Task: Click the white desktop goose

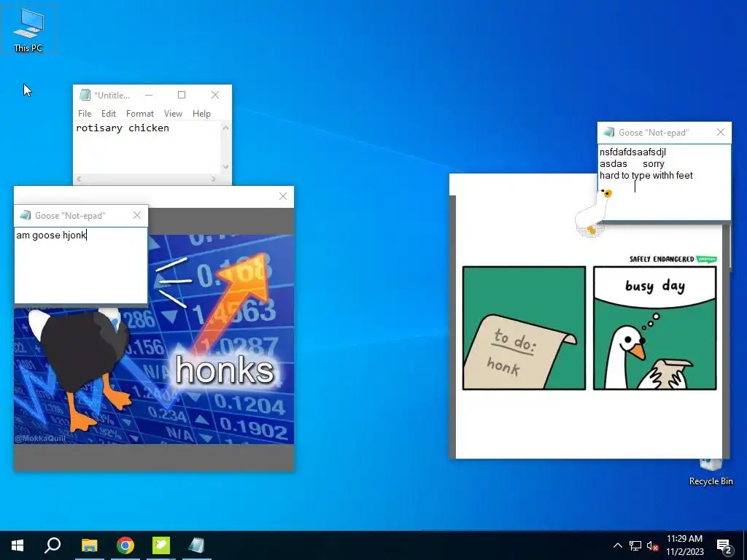Action: pos(593,212)
